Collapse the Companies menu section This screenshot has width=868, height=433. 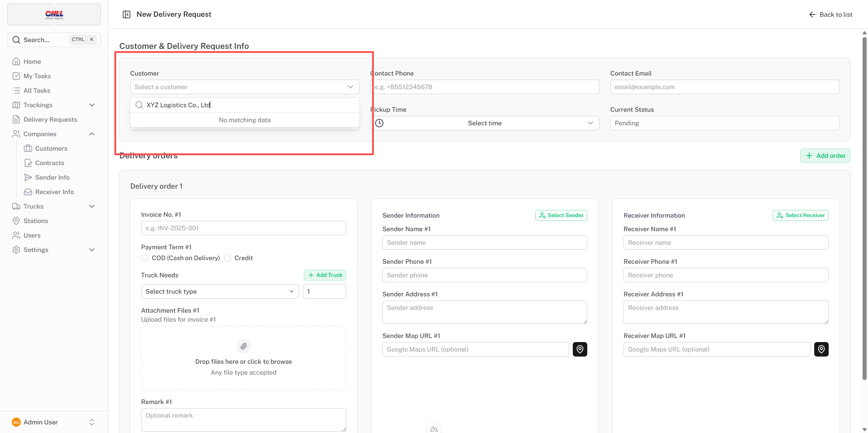92,134
